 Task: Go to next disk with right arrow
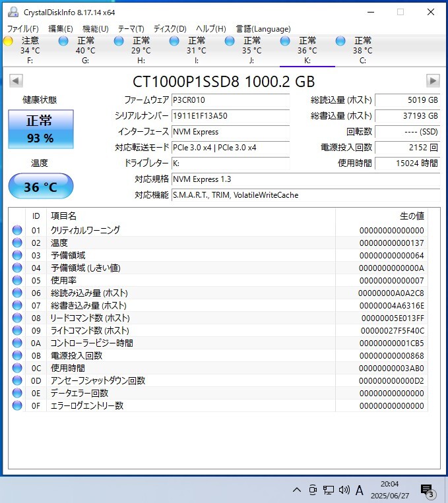[433, 80]
